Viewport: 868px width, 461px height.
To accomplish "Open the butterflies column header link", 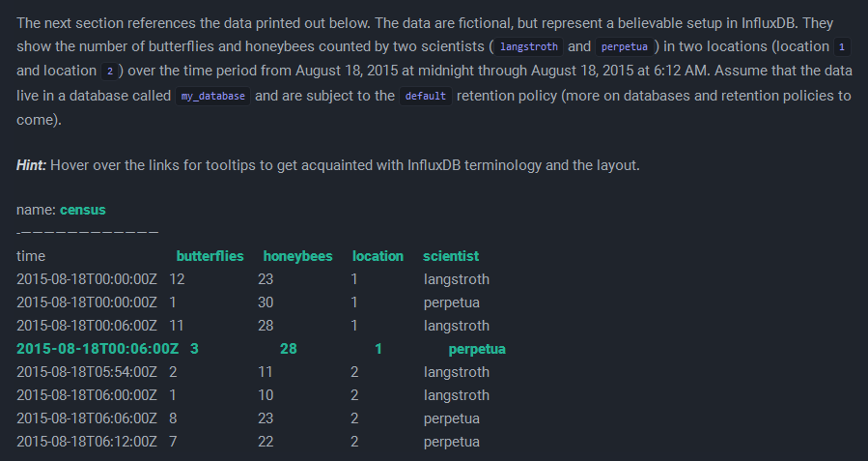I will [210, 256].
